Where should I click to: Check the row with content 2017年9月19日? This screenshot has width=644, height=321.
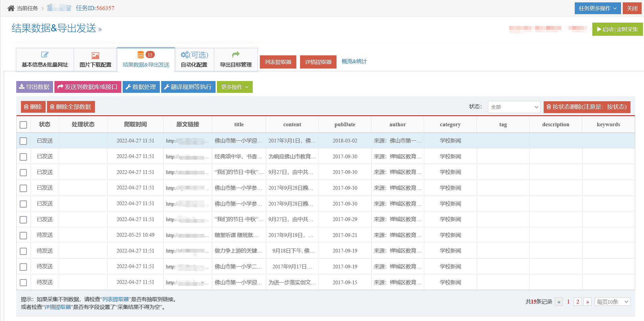pos(23,236)
